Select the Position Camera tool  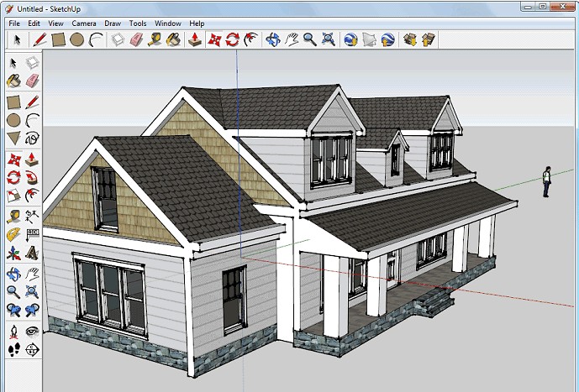click(x=13, y=332)
